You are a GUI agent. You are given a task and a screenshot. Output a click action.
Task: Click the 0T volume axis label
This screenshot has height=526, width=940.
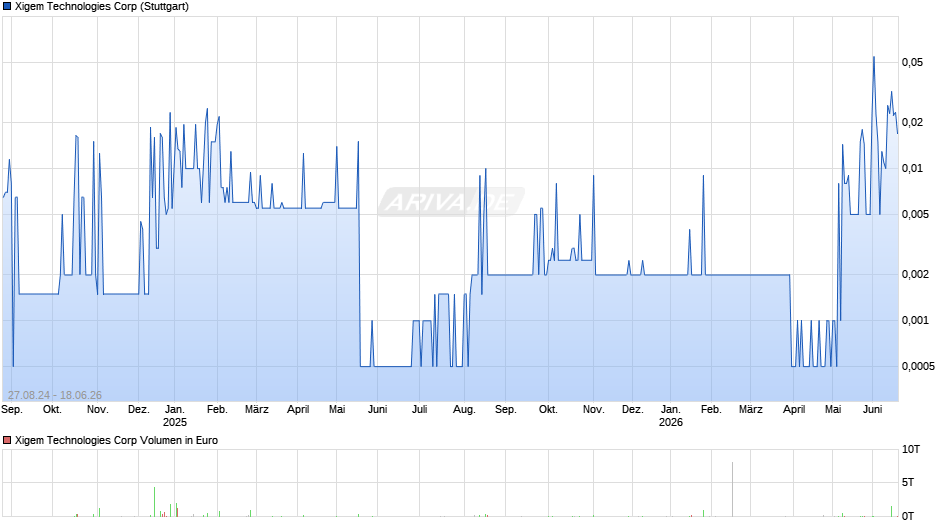(908, 516)
